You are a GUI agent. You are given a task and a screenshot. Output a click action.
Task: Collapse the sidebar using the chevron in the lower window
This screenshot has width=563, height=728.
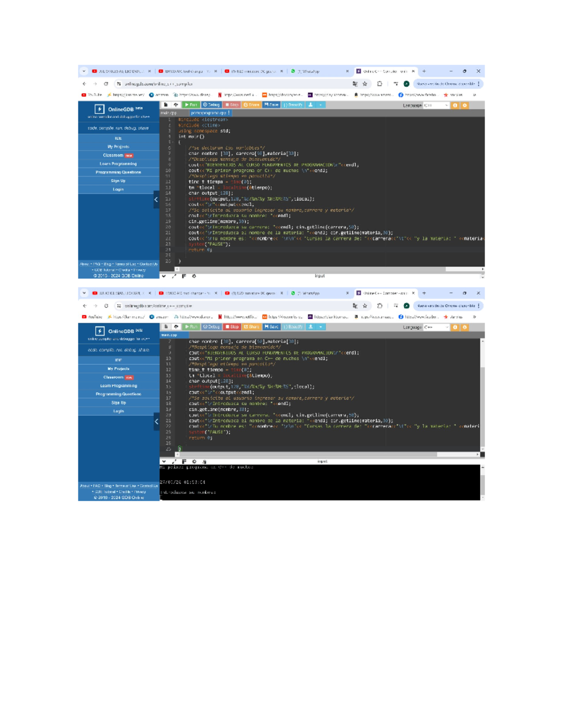pyautogui.click(x=156, y=421)
